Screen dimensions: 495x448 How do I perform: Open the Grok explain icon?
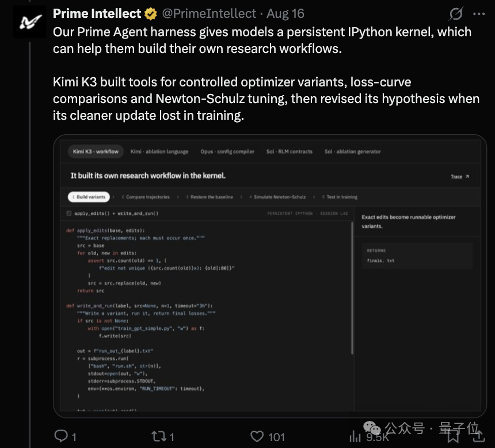pos(456,14)
